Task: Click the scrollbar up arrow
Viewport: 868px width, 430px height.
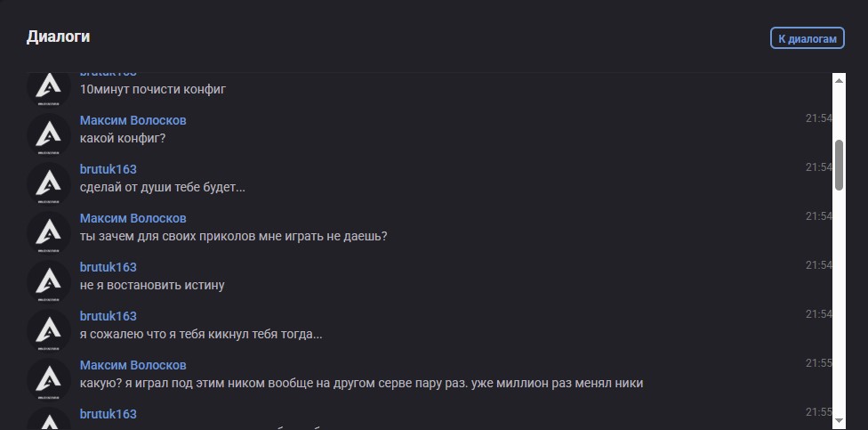Action: (x=839, y=80)
